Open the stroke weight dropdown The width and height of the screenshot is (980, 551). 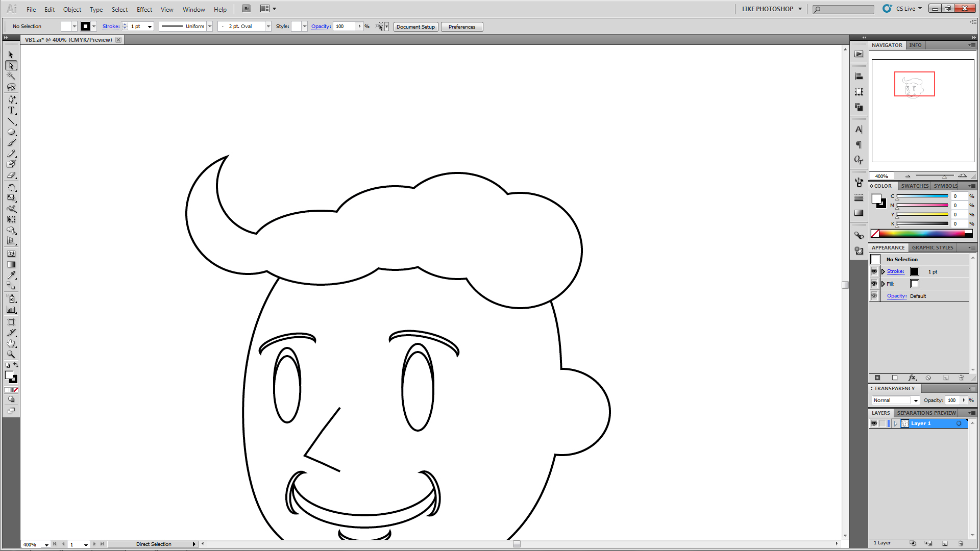(150, 27)
